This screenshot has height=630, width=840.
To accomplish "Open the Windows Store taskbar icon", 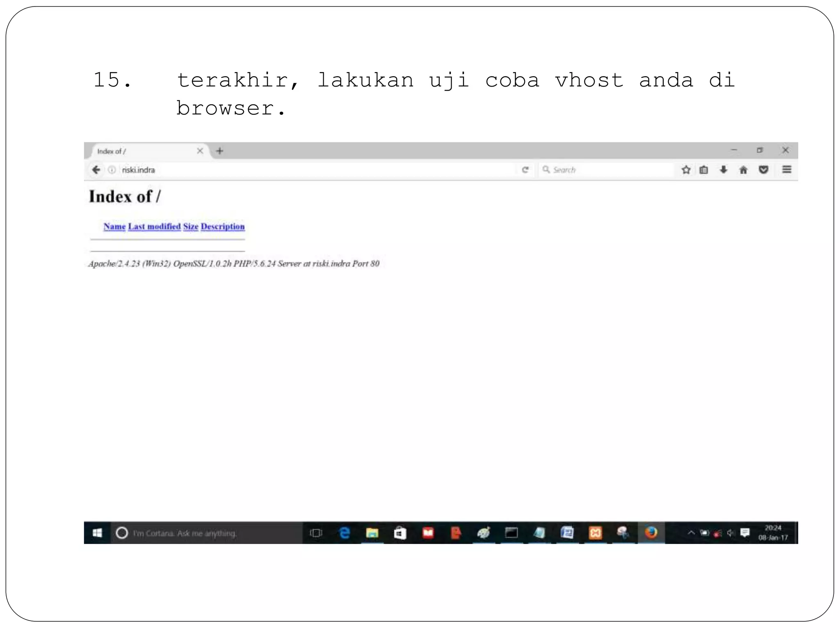I will coord(400,533).
